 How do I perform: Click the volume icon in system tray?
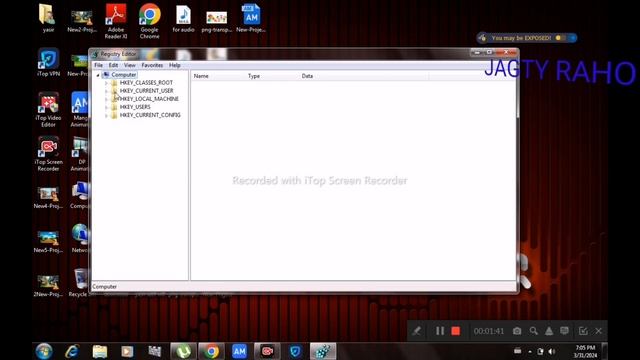[552, 351]
